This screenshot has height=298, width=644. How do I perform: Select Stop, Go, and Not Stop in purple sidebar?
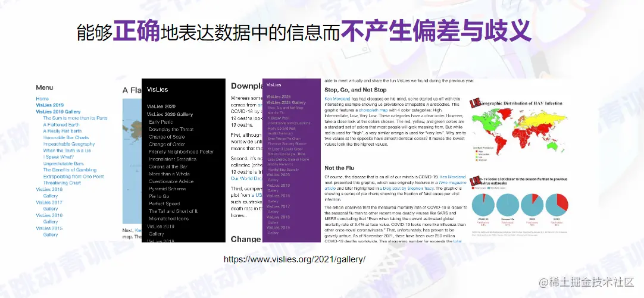pyautogui.click(x=286, y=108)
